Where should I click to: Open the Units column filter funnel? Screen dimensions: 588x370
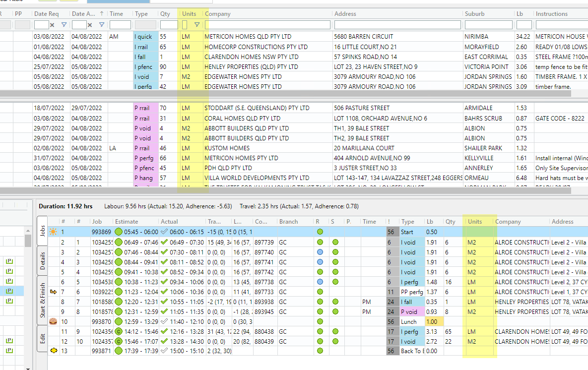[x=197, y=25]
